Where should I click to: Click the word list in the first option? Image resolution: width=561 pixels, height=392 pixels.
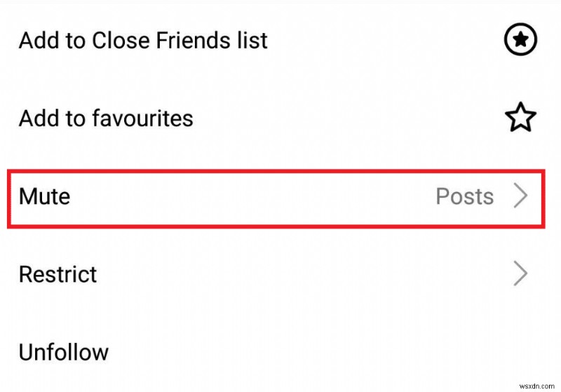252,41
